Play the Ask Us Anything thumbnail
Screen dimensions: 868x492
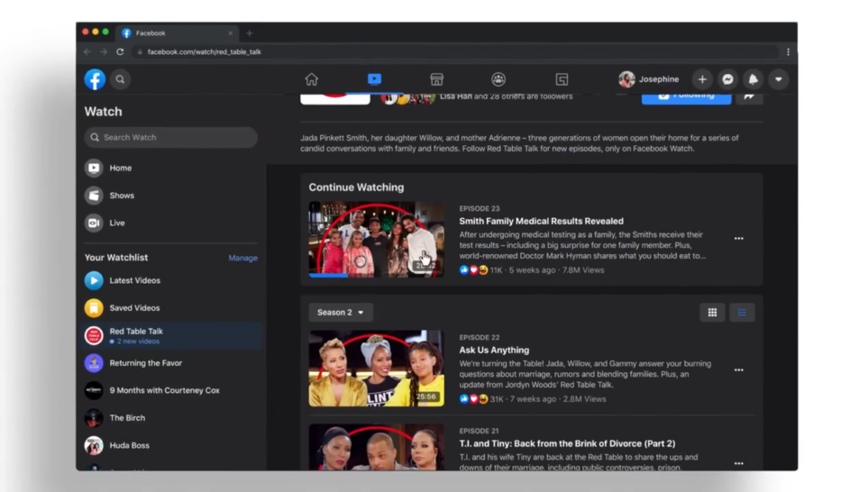[377, 369]
